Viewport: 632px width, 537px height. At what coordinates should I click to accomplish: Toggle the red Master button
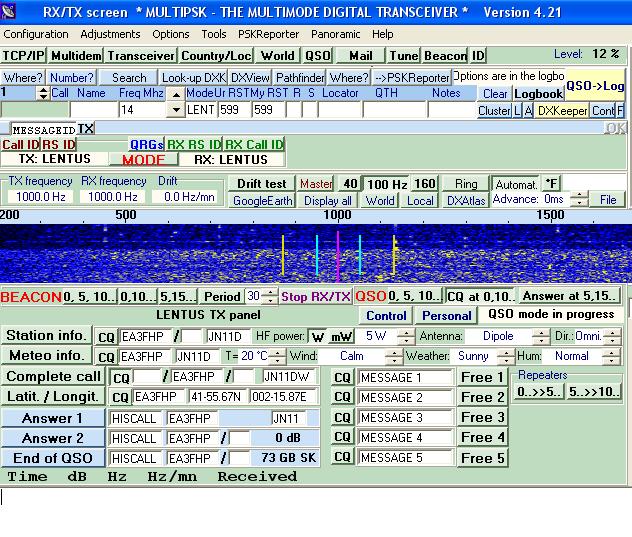pyautogui.click(x=317, y=184)
